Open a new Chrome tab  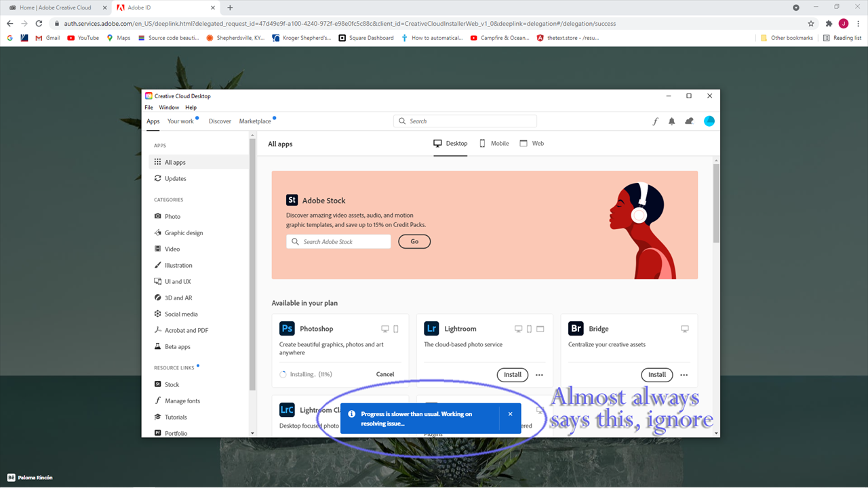coord(230,7)
